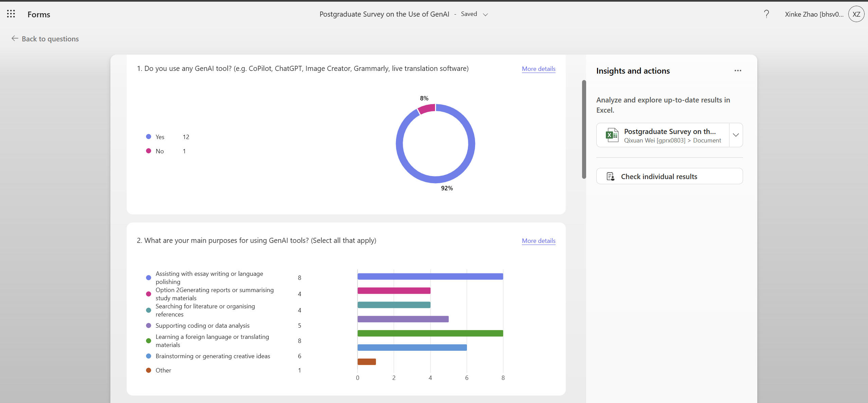Expand the Saved status dropdown chevron
Screen dimensions: 868x403
tap(485, 15)
